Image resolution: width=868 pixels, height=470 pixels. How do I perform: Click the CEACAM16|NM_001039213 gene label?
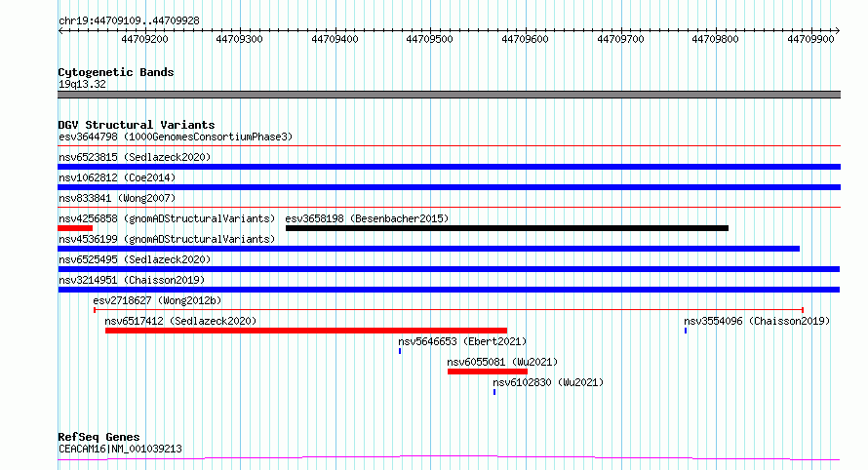tap(120, 449)
